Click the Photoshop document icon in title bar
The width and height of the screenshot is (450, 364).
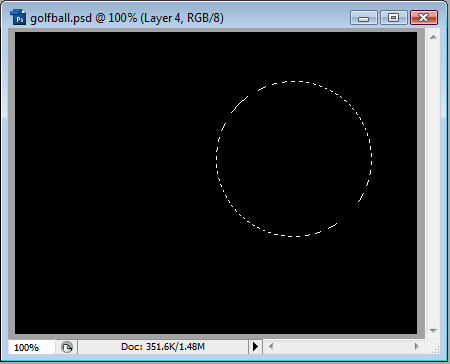click(x=18, y=17)
